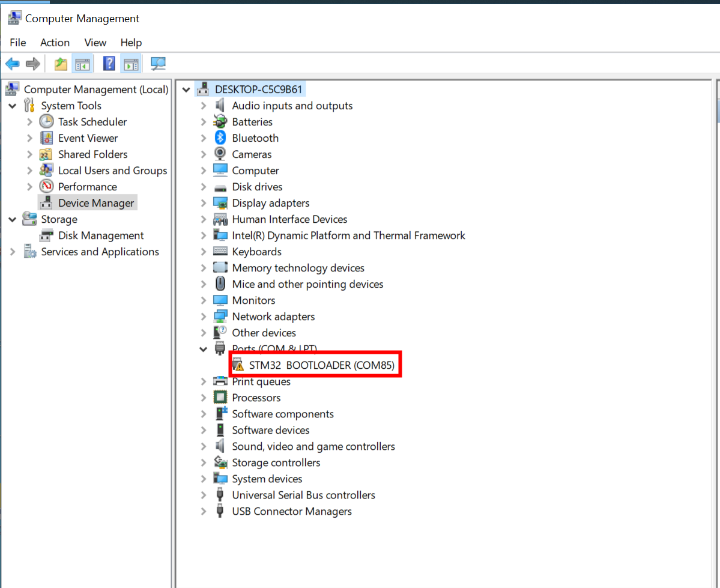
Task: Expand the Keyboards category
Action: pos(204,252)
